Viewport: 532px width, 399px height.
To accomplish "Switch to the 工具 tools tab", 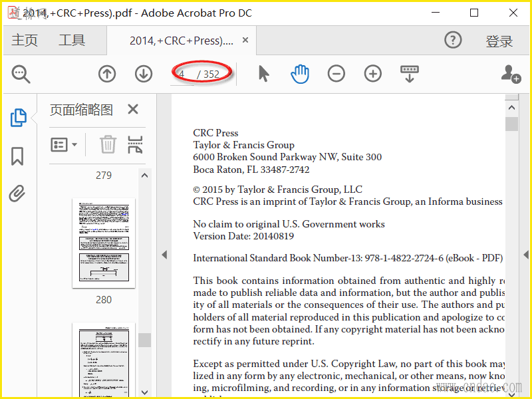I will click(72, 40).
